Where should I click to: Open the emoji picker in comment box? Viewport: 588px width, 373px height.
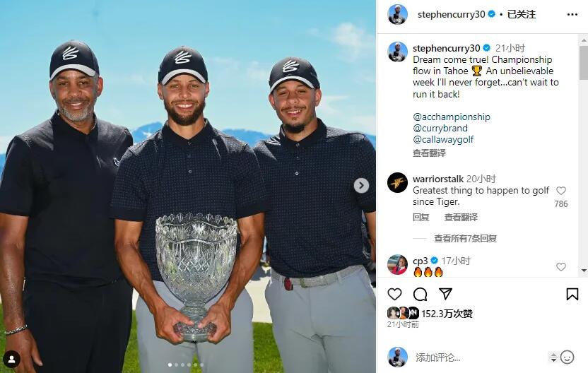point(567,357)
